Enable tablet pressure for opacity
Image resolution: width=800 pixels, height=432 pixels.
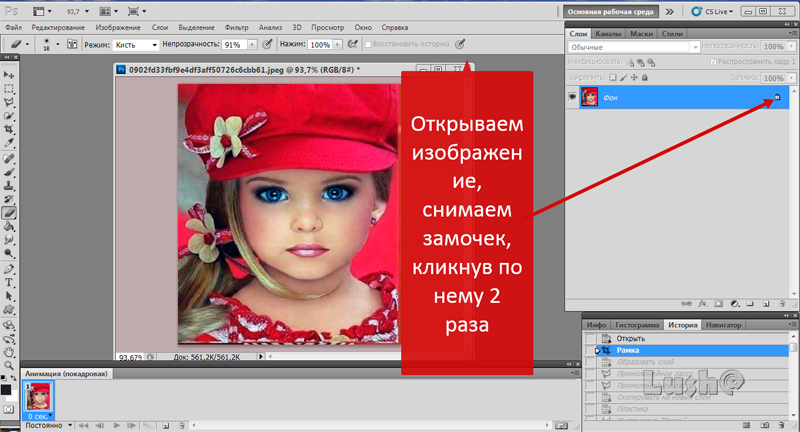(267, 44)
